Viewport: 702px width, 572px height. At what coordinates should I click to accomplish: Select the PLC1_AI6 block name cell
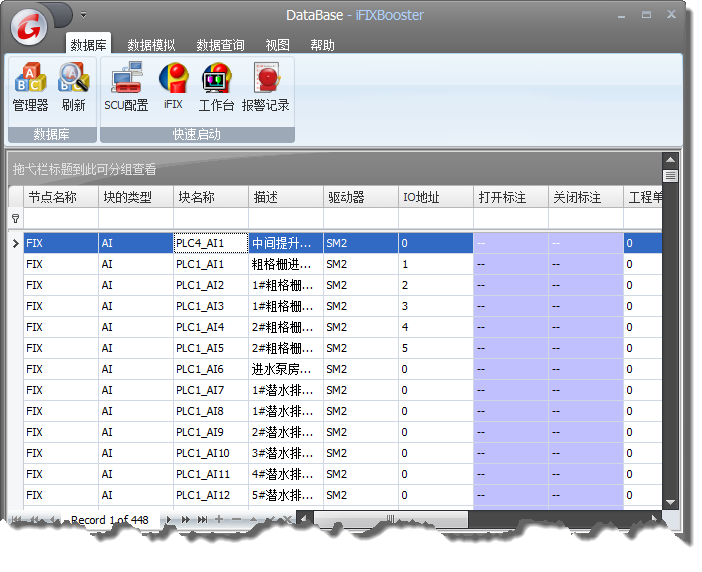tap(211, 369)
